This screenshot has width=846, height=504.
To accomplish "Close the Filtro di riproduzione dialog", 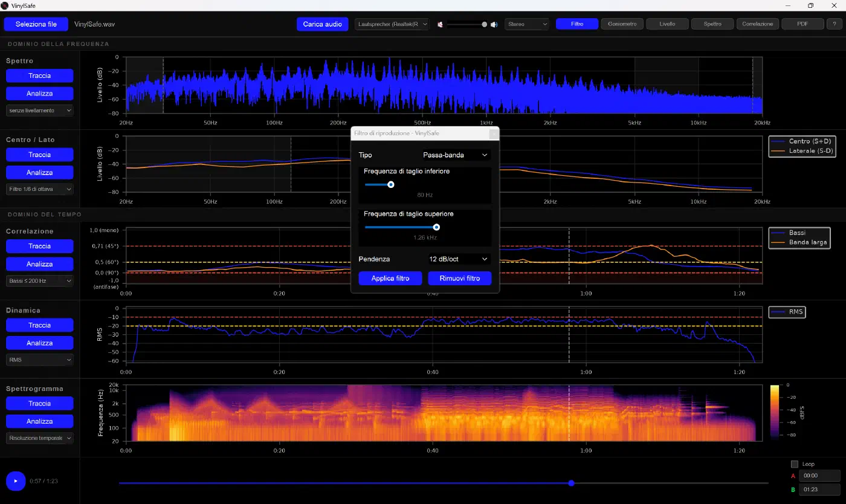I will tap(494, 133).
